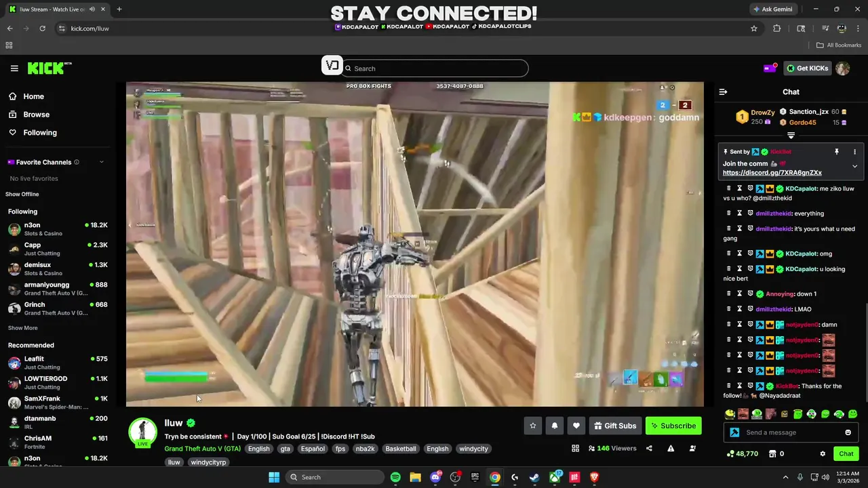Send message with Chat button
868x488 pixels.
coord(846,453)
